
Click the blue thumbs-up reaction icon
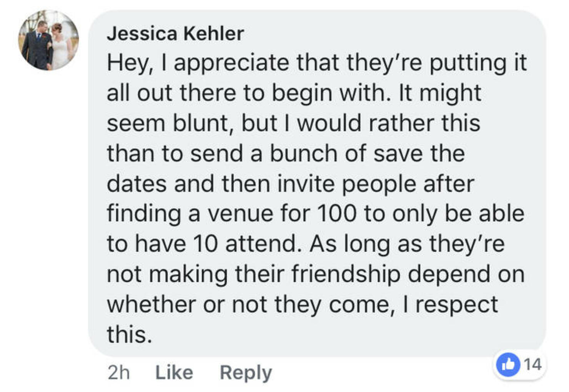point(508,364)
